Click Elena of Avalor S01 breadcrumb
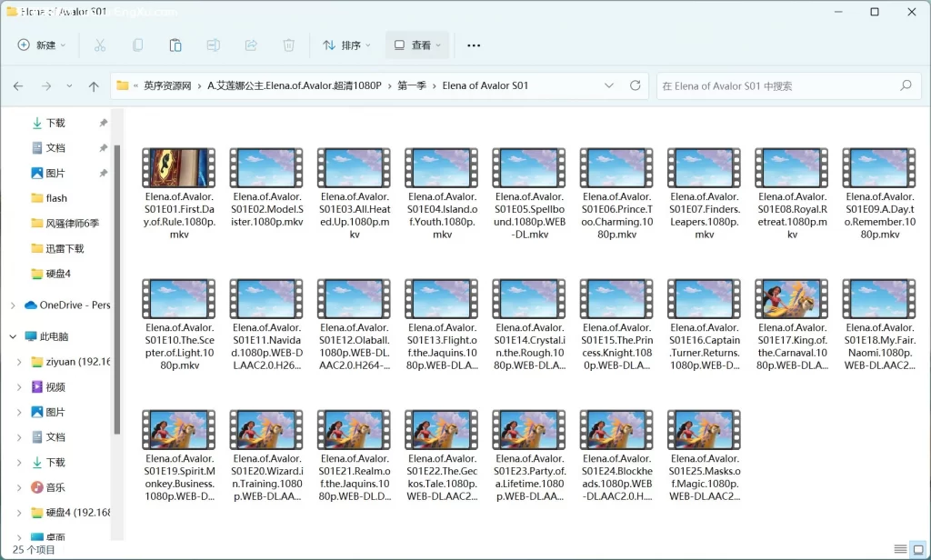Screen dimensions: 931x560 [486, 85]
